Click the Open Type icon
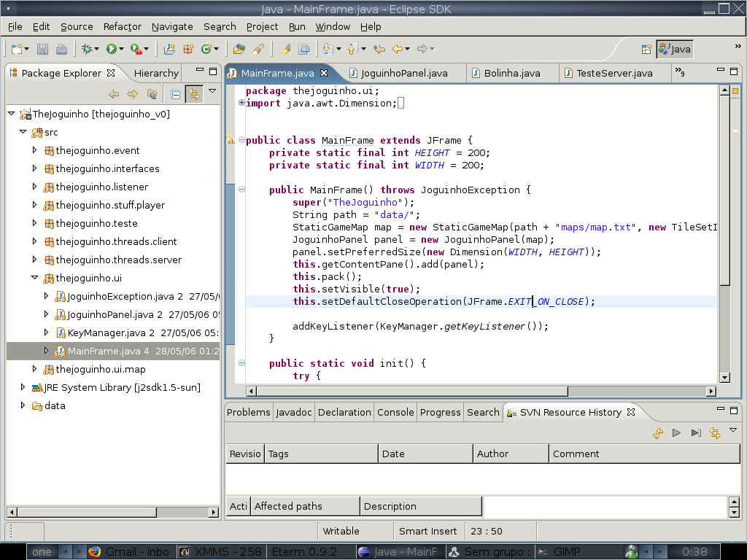Viewport: 747px width, 560px height. tap(239, 49)
